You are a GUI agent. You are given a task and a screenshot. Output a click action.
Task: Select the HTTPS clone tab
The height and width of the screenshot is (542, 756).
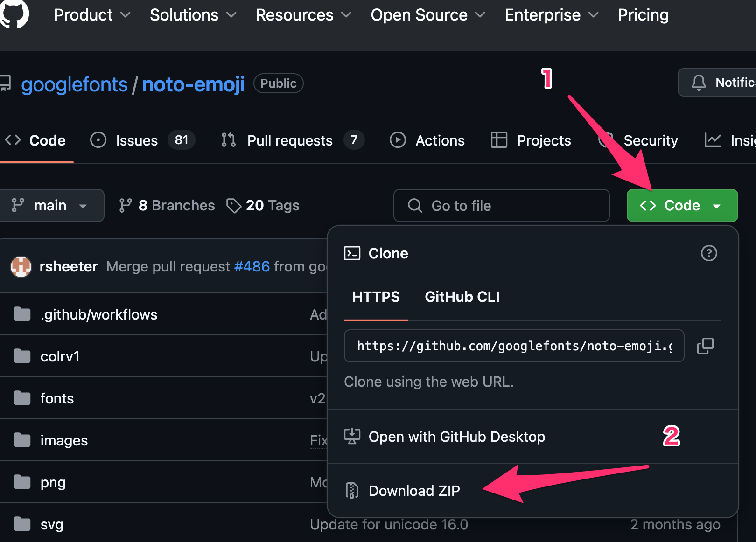tap(376, 297)
